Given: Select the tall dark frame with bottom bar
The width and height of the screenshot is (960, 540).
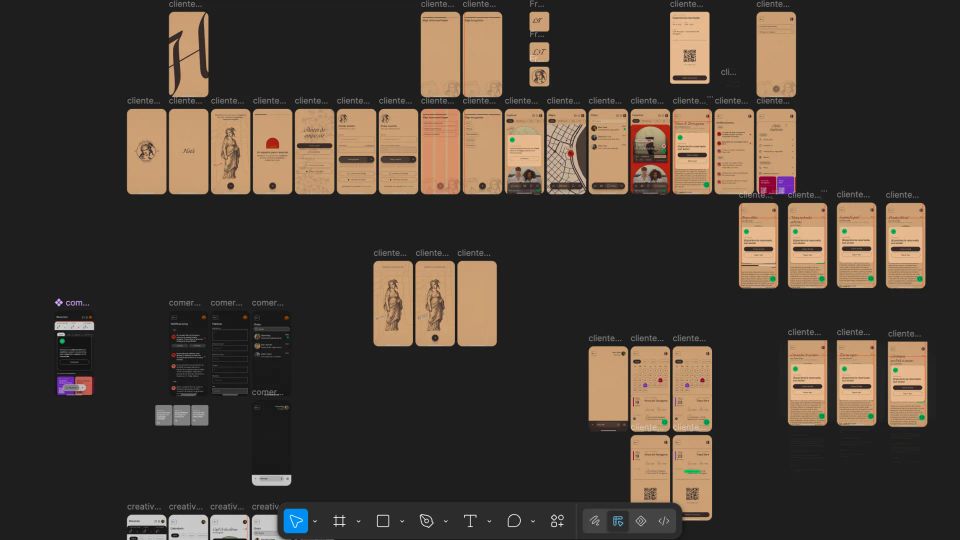Looking at the screenshot, I should tap(271, 444).
